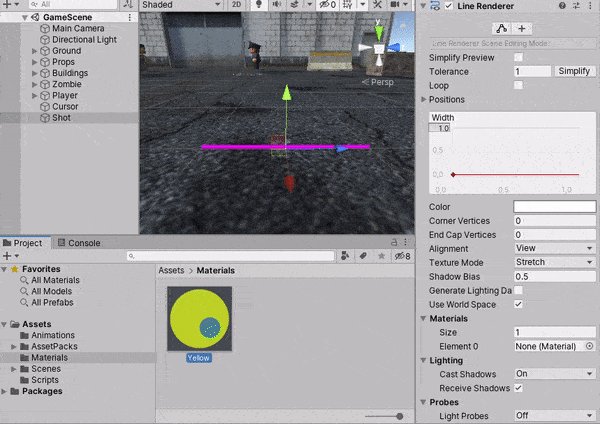Toggle hidden objects visibility count in Scene toolbar
This screenshot has height=424, width=600.
click(328, 5)
